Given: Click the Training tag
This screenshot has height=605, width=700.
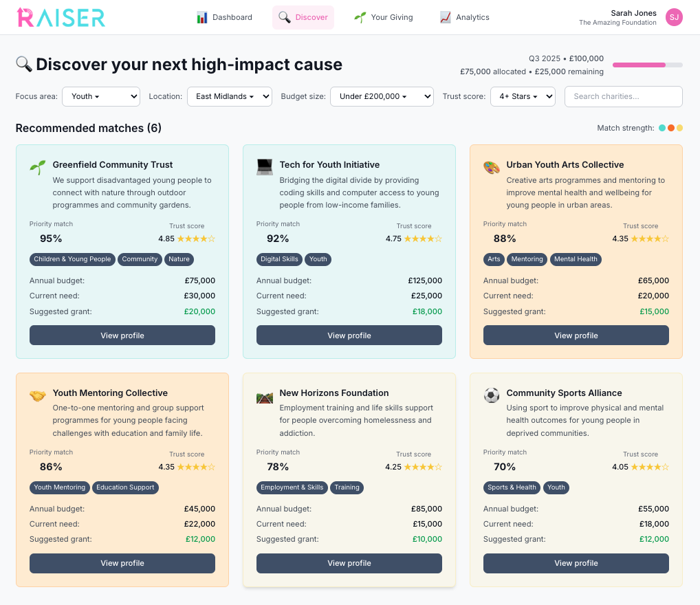Looking at the screenshot, I should point(347,487).
